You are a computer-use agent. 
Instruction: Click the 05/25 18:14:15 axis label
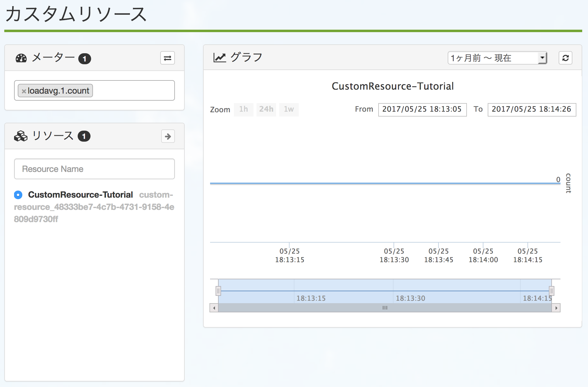click(x=528, y=255)
